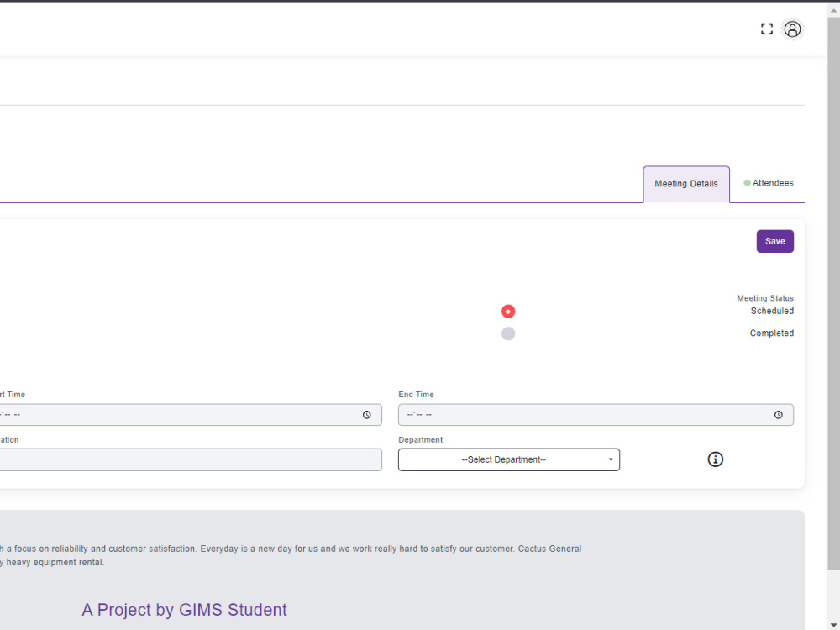The height and width of the screenshot is (630, 840).
Task: Select the Completed meeting status radio
Action: tap(508, 333)
